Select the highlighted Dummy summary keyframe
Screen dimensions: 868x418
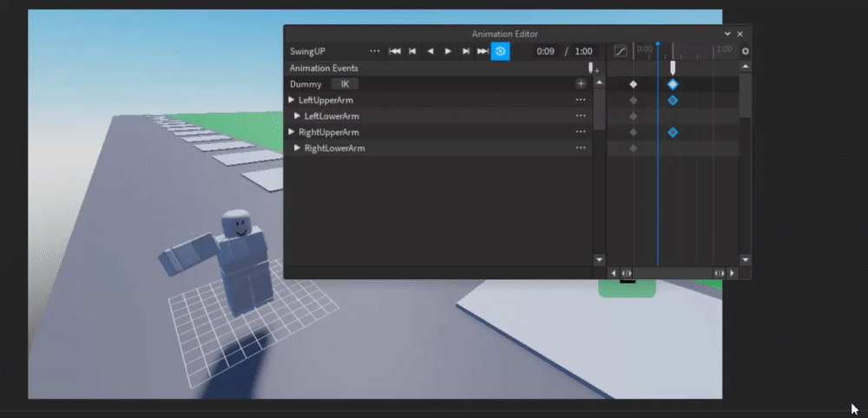pos(673,84)
